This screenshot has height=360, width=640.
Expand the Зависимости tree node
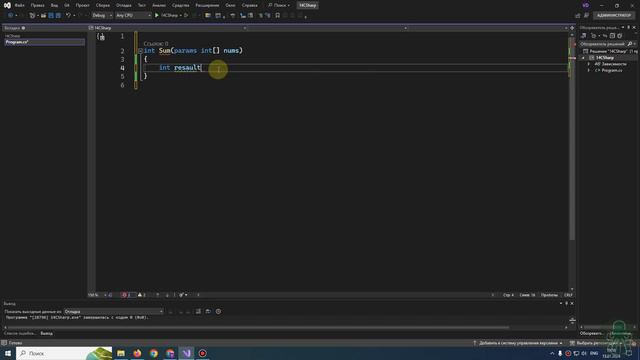tap(589, 64)
